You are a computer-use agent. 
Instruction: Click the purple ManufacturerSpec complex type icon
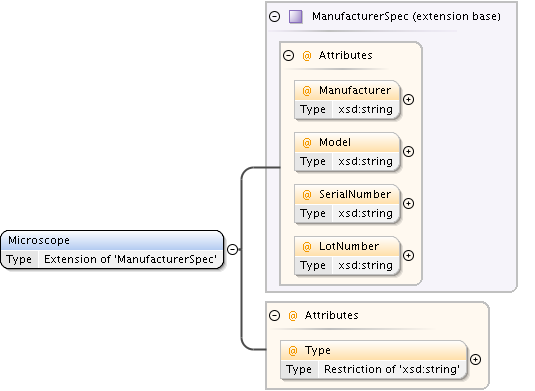point(295,16)
